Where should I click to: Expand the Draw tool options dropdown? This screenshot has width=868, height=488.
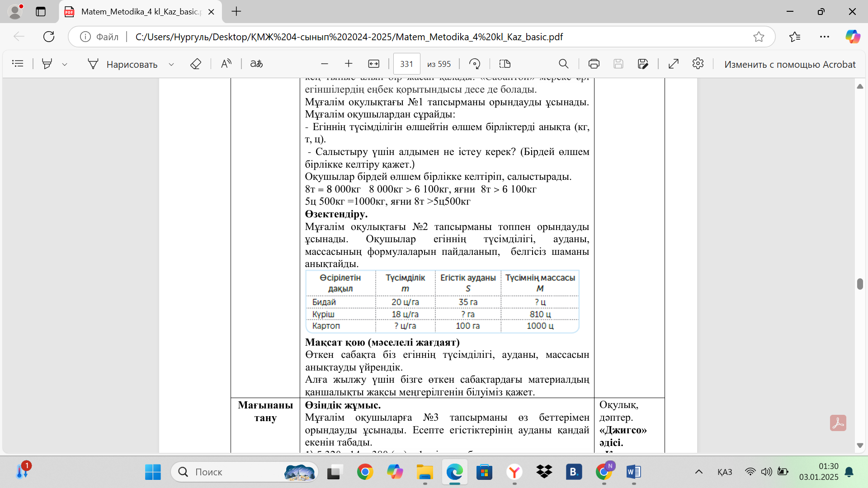coord(171,65)
